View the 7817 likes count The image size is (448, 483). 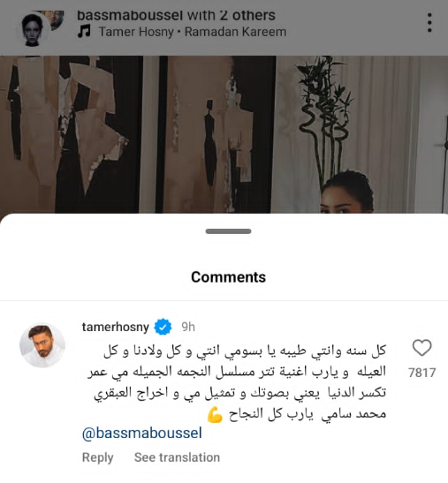click(x=421, y=373)
